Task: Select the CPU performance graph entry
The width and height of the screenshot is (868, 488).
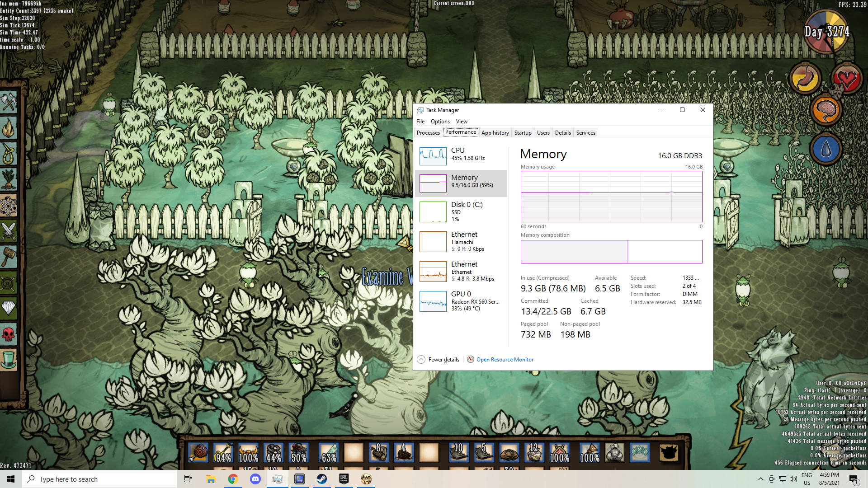Action: click(x=460, y=156)
